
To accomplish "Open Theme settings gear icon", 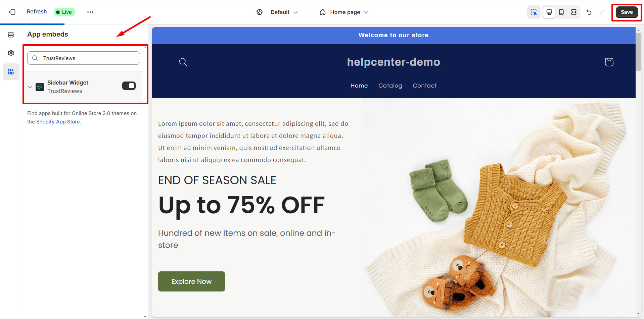I will coord(11,53).
